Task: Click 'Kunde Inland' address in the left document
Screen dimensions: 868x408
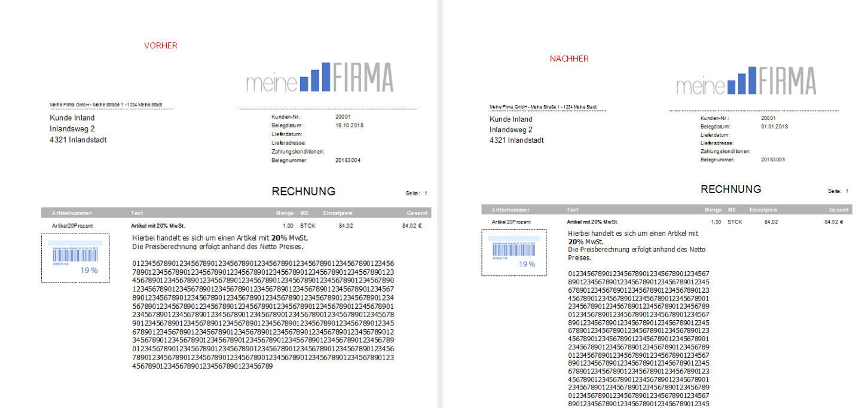Action: [x=72, y=118]
